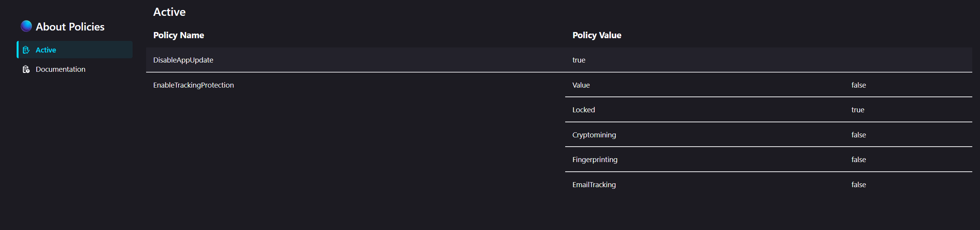Click the About Policies title
Image resolution: width=980 pixels, height=230 pixels.
point(70,27)
